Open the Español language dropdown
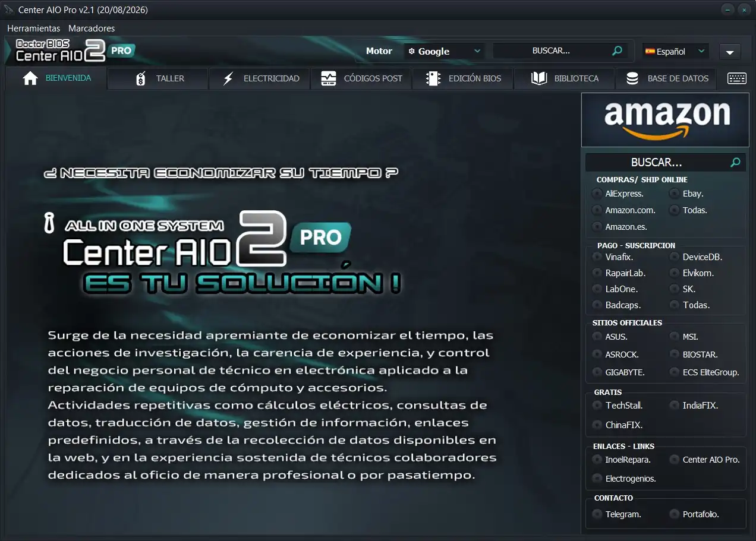 pyautogui.click(x=676, y=51)
